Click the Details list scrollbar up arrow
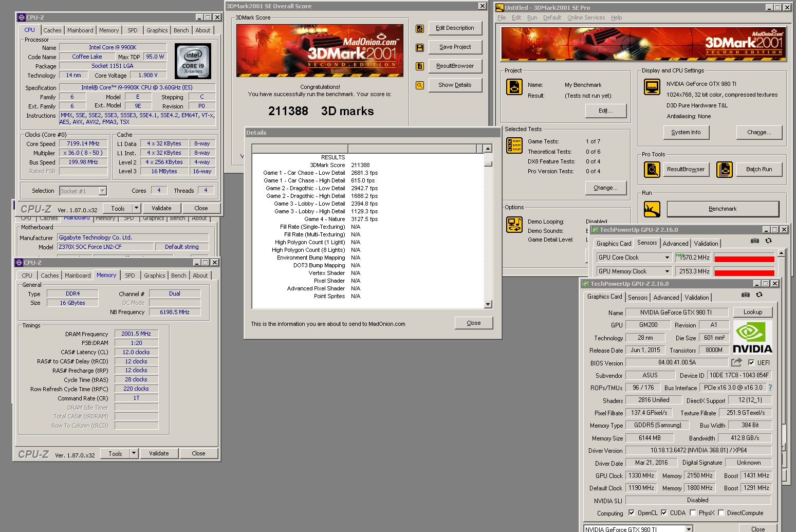796x532 pixels. [x=488, y=149]
